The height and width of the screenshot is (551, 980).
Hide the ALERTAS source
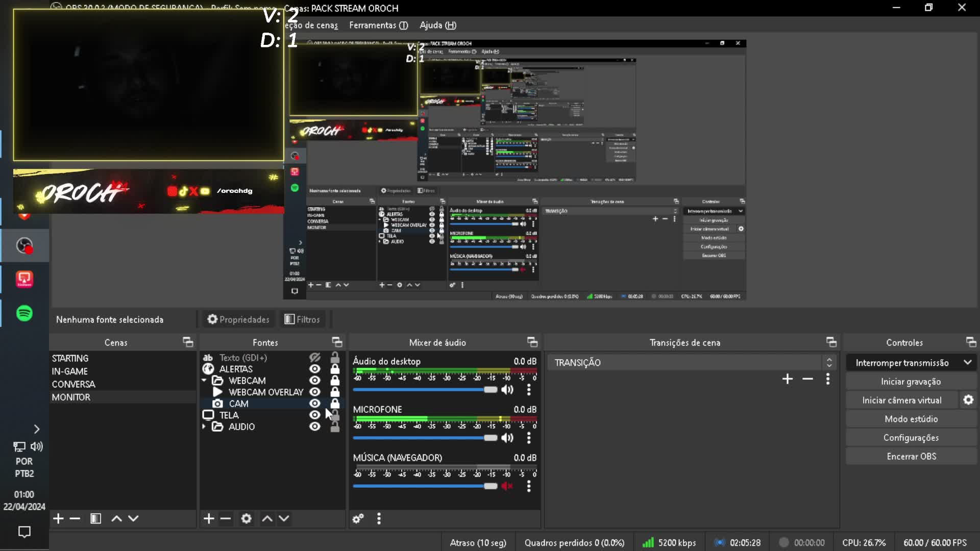click(315, 369)
